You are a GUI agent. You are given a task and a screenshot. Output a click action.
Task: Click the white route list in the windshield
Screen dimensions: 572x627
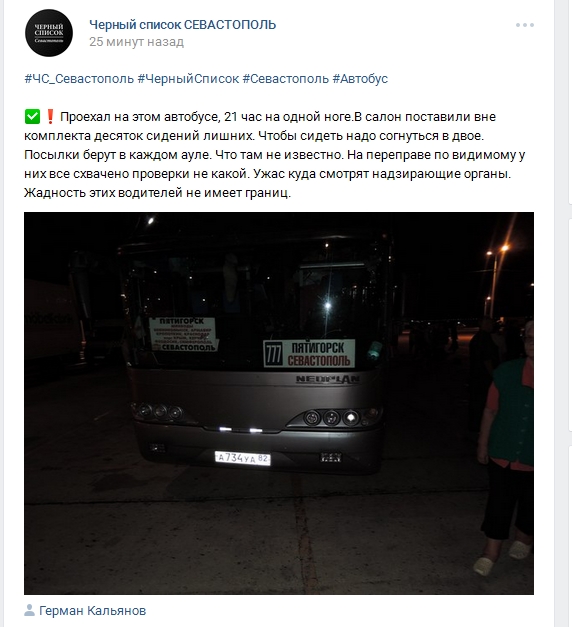click(183, 334)
